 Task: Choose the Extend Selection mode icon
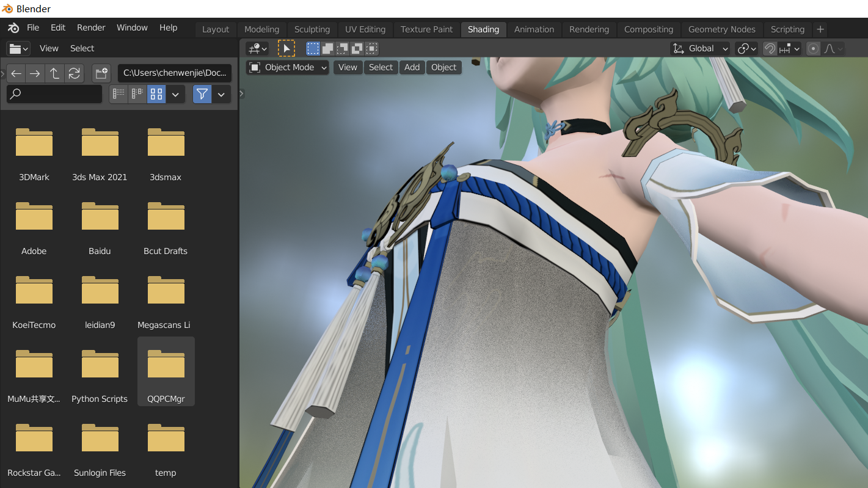(328, 49)
